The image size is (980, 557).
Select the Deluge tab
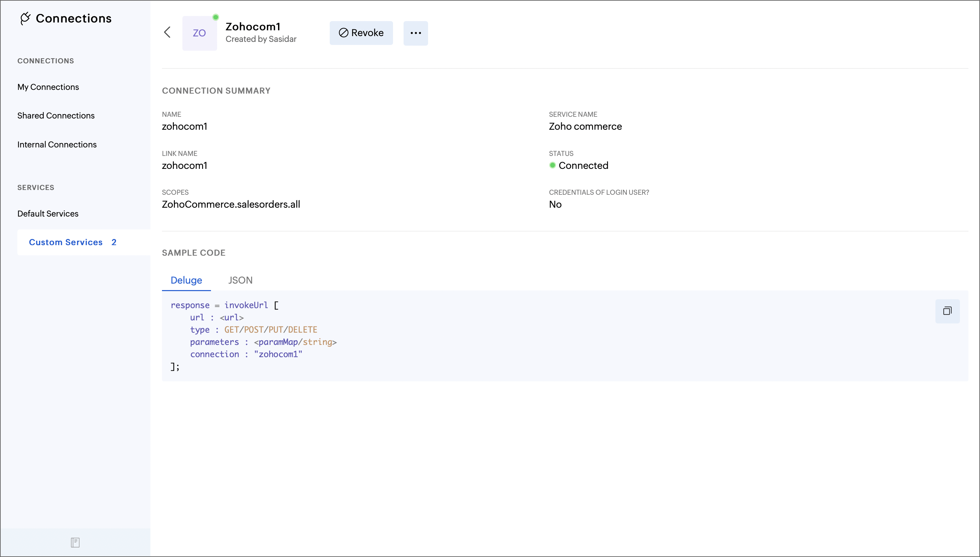pos(186,280)
